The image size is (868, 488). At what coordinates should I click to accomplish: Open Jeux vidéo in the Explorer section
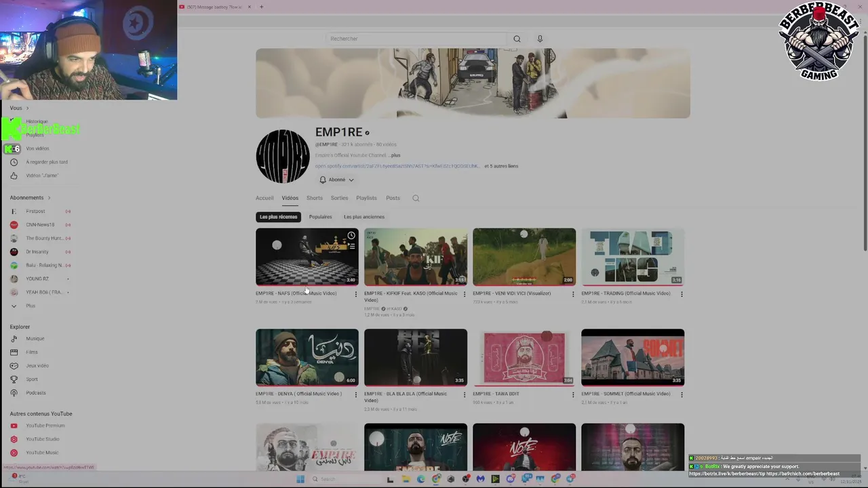[x=37, y=366]
